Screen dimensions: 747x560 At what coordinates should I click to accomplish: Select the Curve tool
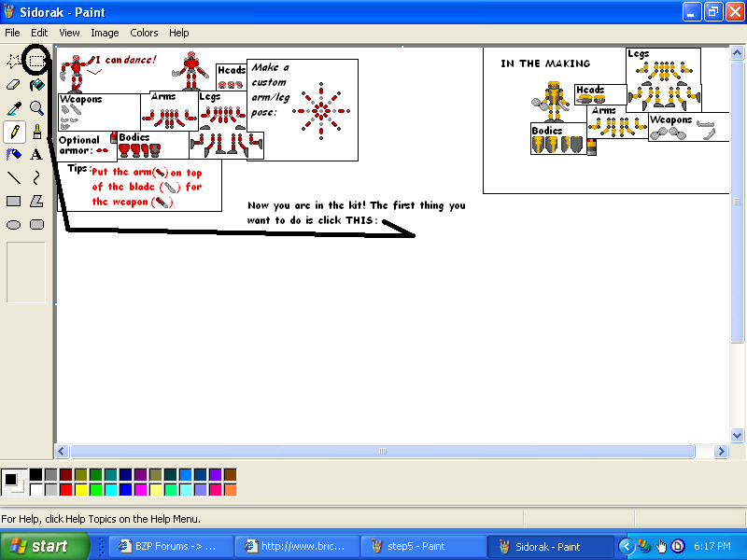(36, 177)
